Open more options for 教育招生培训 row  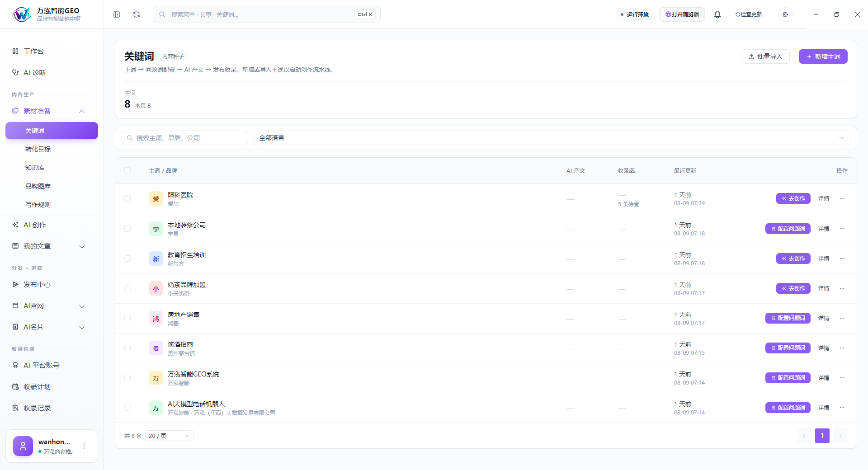pos(842,258)
